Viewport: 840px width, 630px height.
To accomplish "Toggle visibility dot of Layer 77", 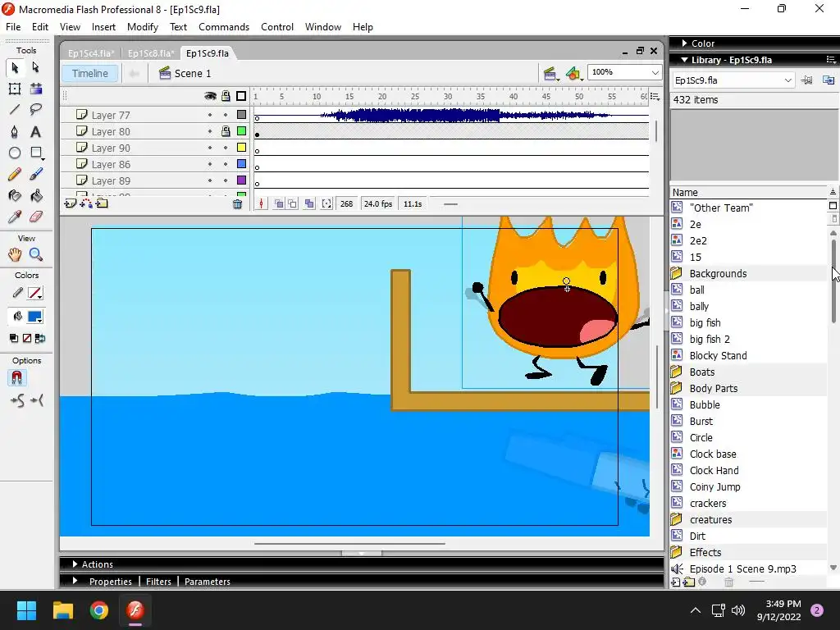I will 210,115.
